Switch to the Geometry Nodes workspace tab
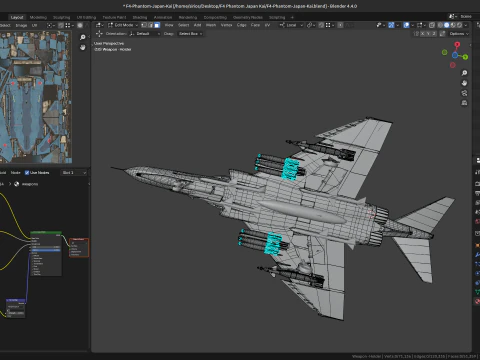This screenshot has height=360, width=480. pos(248,17)
